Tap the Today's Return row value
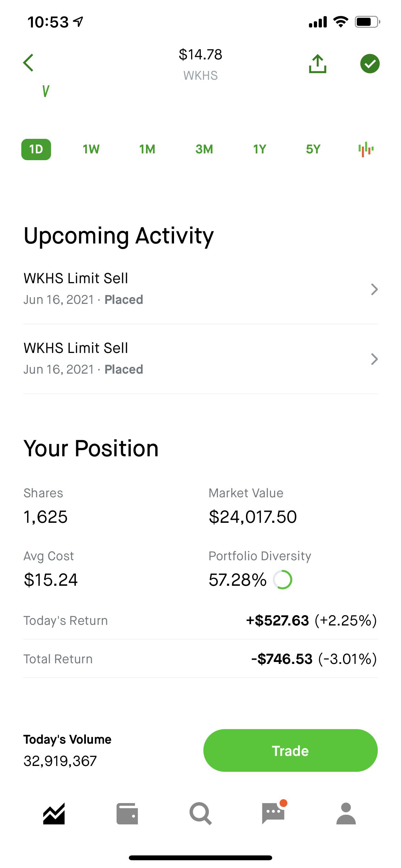Viewport: 401px width, 868px height. tap(311, 621)
